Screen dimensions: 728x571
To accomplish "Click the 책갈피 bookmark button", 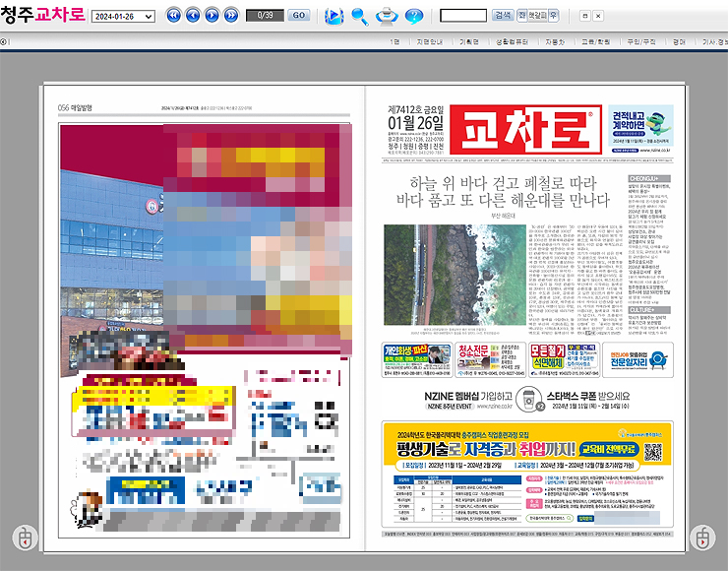I will pyautogui.click(x=538, y=16).
